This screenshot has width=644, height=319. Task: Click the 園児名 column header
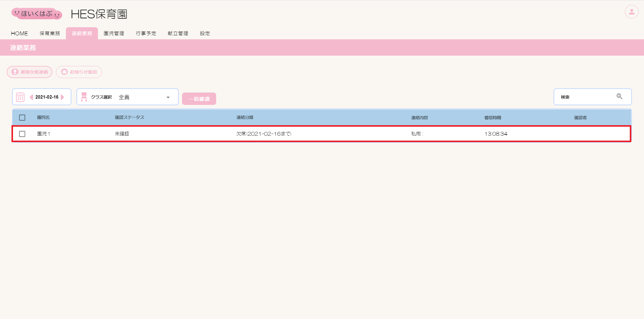(44, 118)
